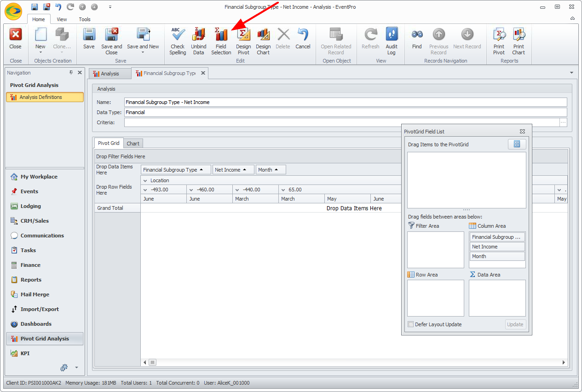Change field list layout button

pyautogui.click(x=517, y=144)
